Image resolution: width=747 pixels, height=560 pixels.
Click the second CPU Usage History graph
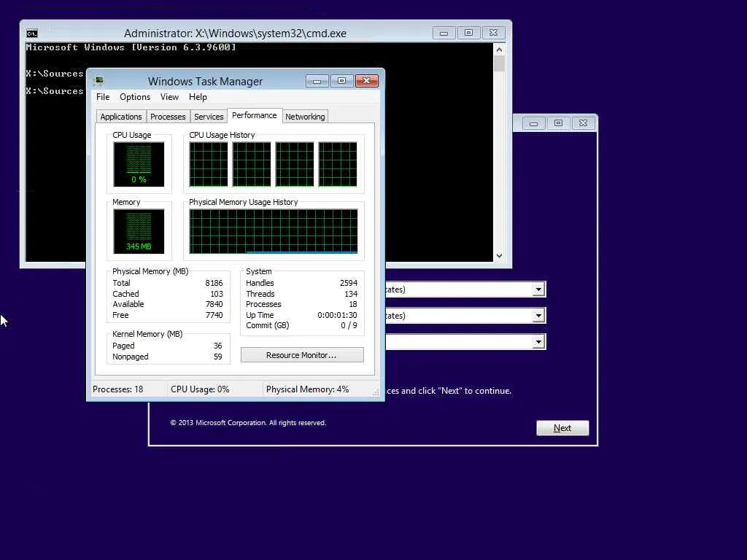pyautogui.click(x=252, y=164)
